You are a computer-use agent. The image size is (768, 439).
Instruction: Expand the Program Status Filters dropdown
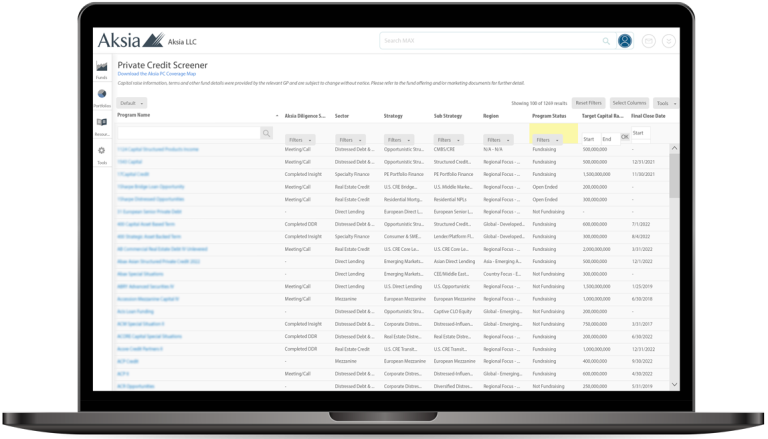[546, 139]
